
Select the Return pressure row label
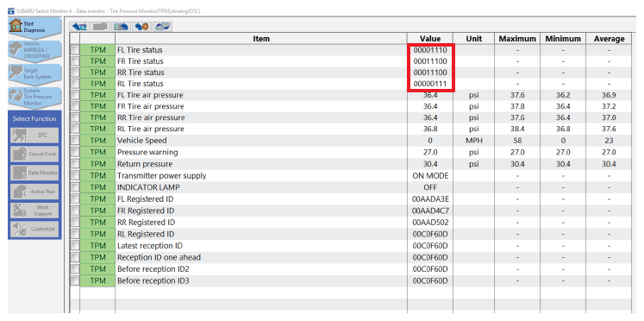click(145, 164)
